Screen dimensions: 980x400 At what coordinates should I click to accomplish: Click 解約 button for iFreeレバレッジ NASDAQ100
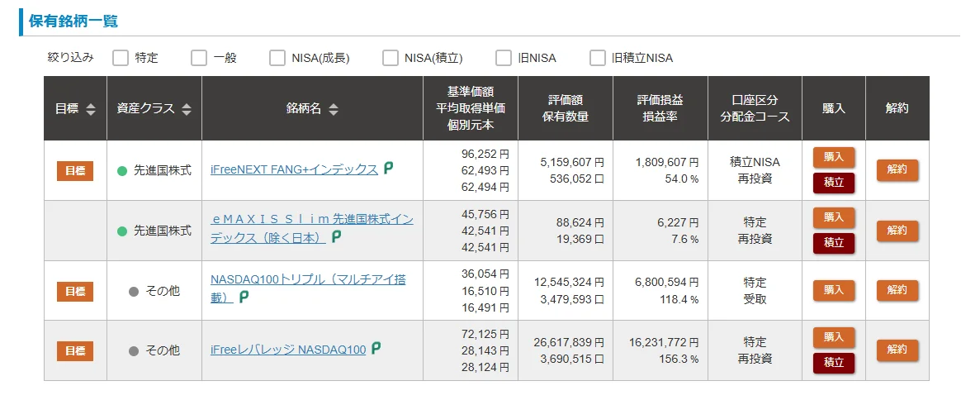[x=897, y=350]
